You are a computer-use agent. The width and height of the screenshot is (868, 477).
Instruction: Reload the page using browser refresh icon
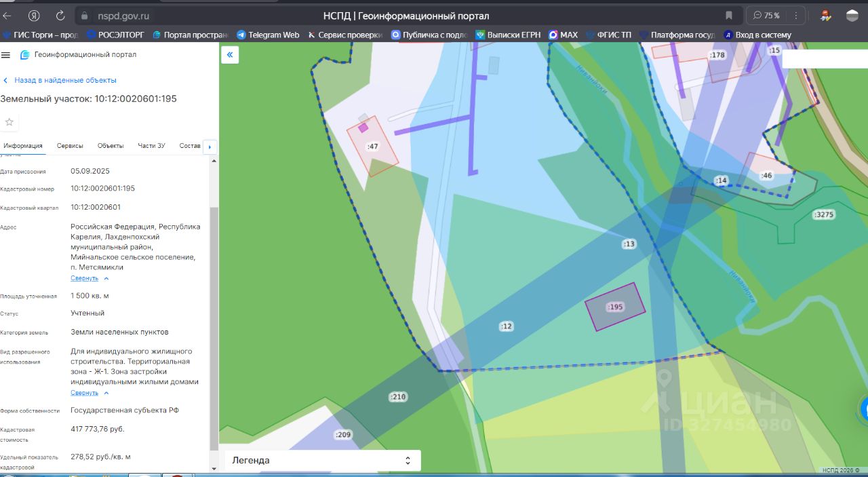click(60, 16)
